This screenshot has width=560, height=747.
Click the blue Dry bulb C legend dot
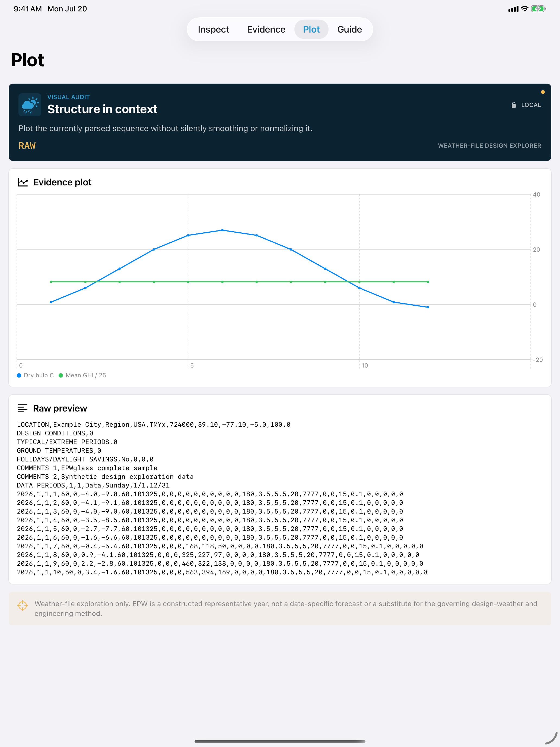click(x=19, y=375)
